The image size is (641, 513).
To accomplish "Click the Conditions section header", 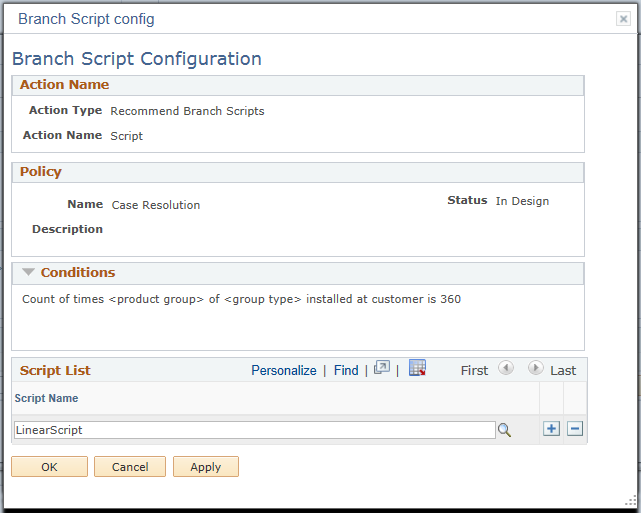I will pos(298,273).
